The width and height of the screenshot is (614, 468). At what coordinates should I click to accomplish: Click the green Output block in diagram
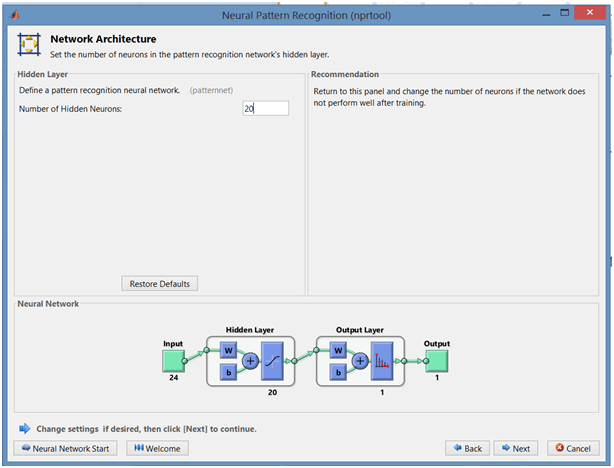coord(437,361)
